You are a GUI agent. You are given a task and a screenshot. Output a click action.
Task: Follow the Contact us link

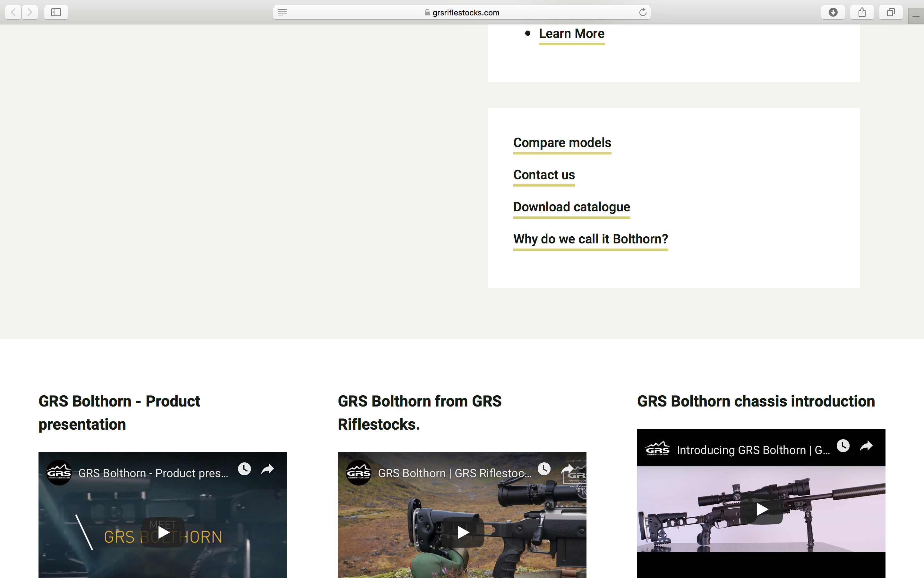pyautogui.click(x=544, y=175)
